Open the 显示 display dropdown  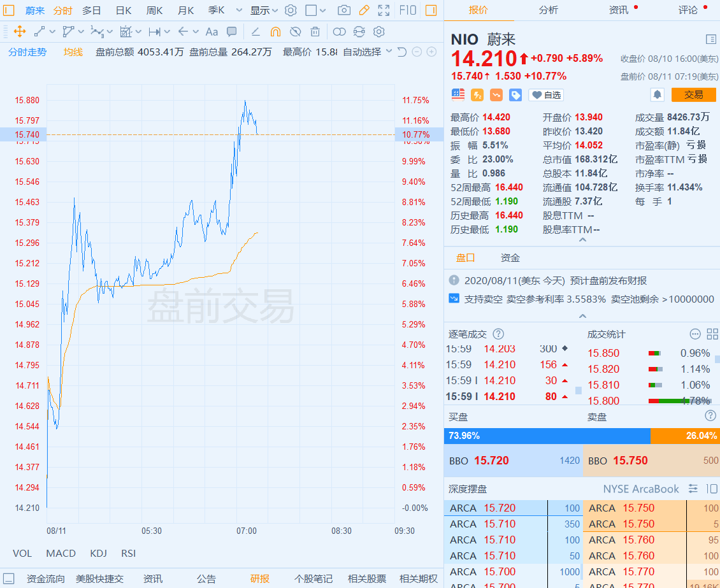[x=264, y=10]
